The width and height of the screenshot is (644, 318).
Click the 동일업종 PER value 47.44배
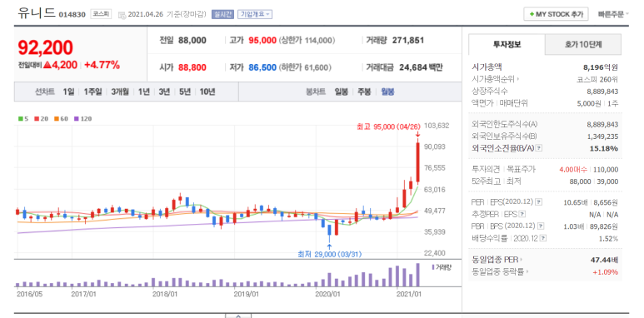604,260
